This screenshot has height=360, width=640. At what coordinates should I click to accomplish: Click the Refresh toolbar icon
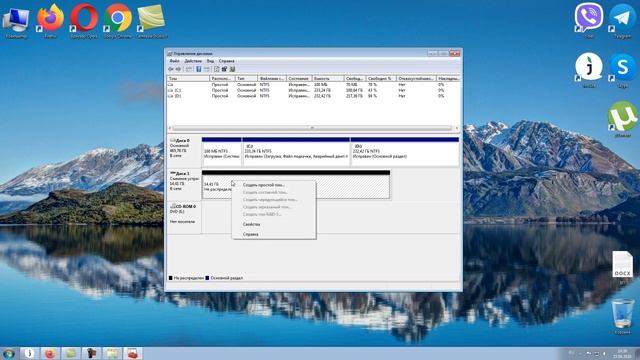224,69
